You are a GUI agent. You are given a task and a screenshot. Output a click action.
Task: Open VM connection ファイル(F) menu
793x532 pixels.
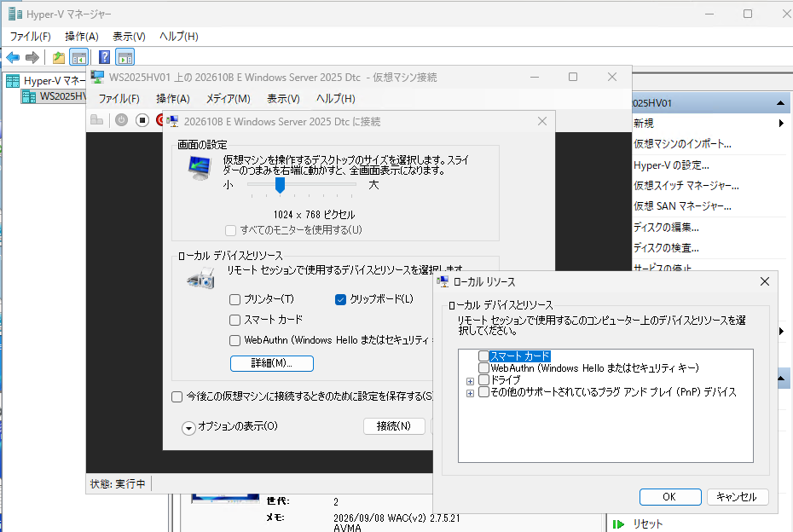click(119, 99)
